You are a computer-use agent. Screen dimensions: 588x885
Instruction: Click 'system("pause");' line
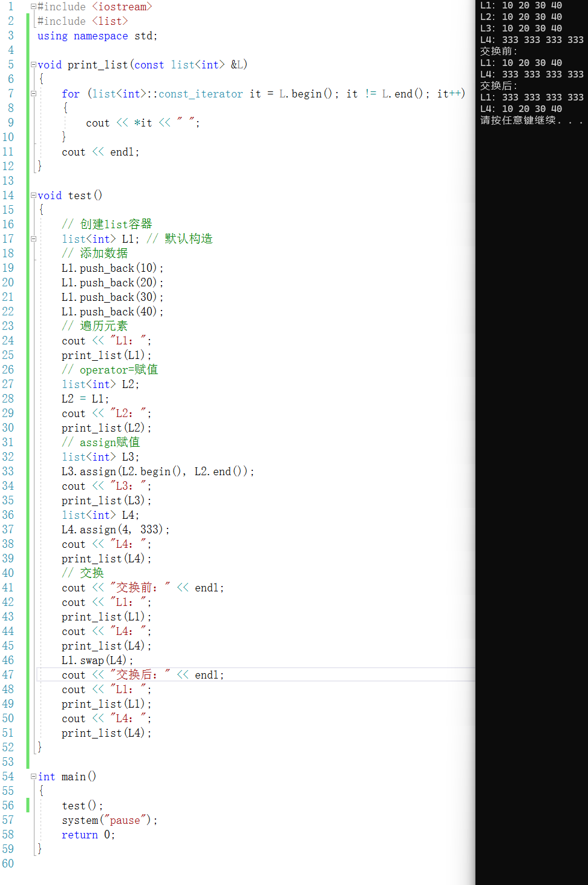(x=109, y=820)
